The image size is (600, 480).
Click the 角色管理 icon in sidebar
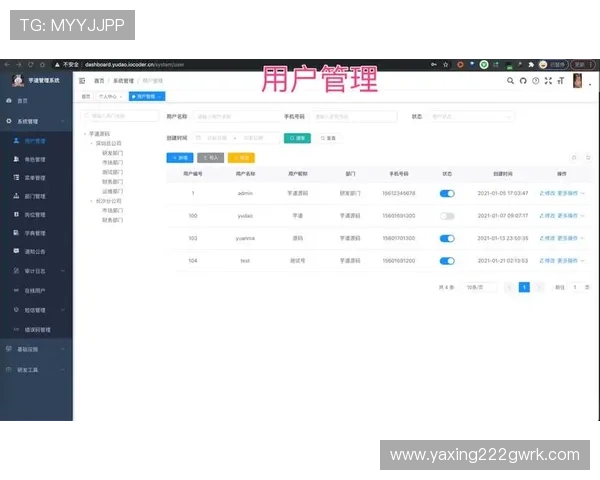pos(16,159)
